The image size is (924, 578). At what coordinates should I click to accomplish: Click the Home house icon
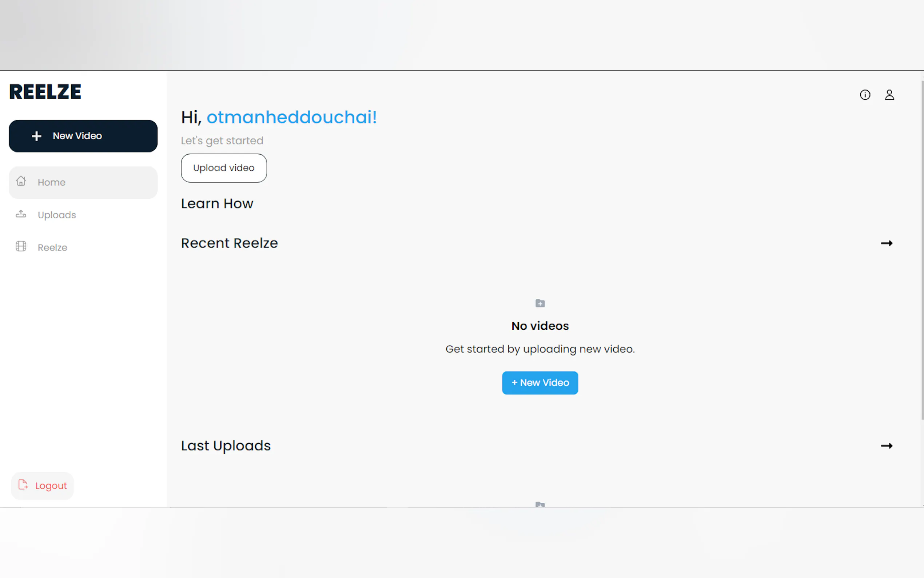click(21, 181)
